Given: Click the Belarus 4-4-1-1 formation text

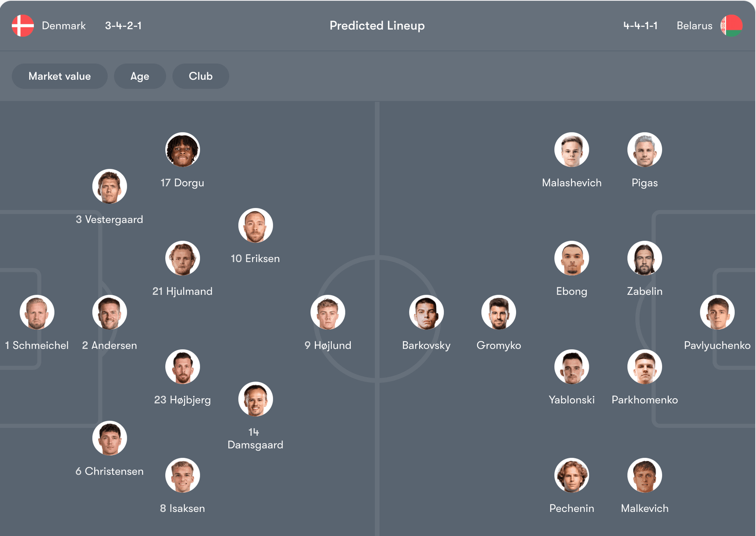Looking at the screenshot, I should pos(640,25).
